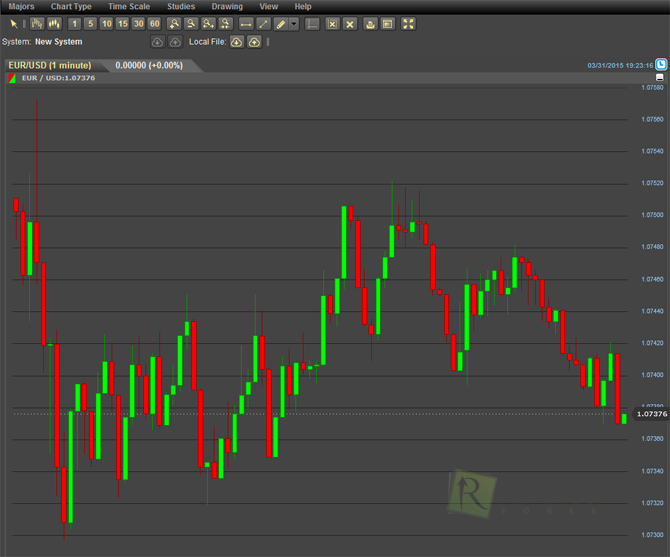Viewport: 670px width, 557px height.
Task: Switch to the OHLC bar chart type
Action: (x=37, y=24)
